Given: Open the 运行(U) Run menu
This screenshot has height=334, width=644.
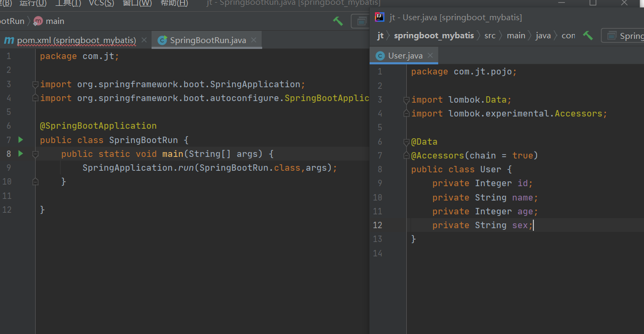Looking at the screenshot, I should [33, 3].
